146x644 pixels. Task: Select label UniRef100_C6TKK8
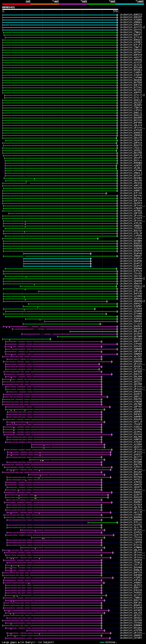coord(131,309)
